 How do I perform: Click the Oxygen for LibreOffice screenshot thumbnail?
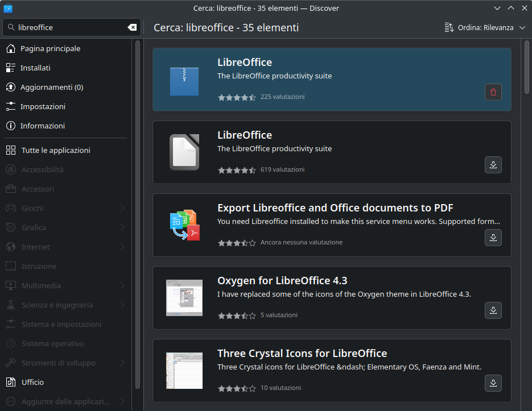[x=184, y=298]
